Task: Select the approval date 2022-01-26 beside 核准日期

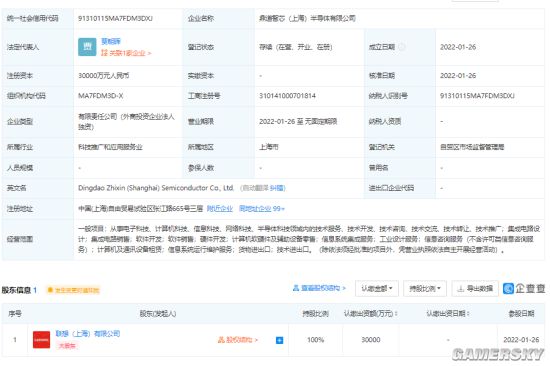Action: coord(458,75)
